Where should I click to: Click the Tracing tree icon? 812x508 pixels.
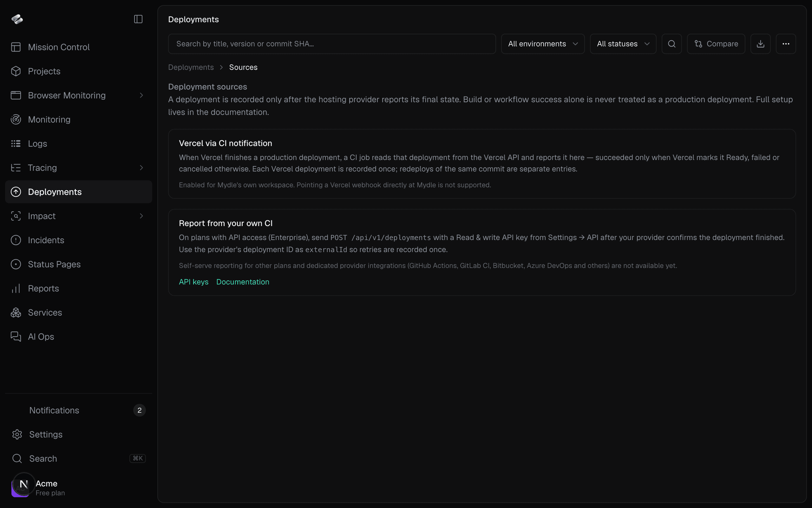[x=16, y=168]
